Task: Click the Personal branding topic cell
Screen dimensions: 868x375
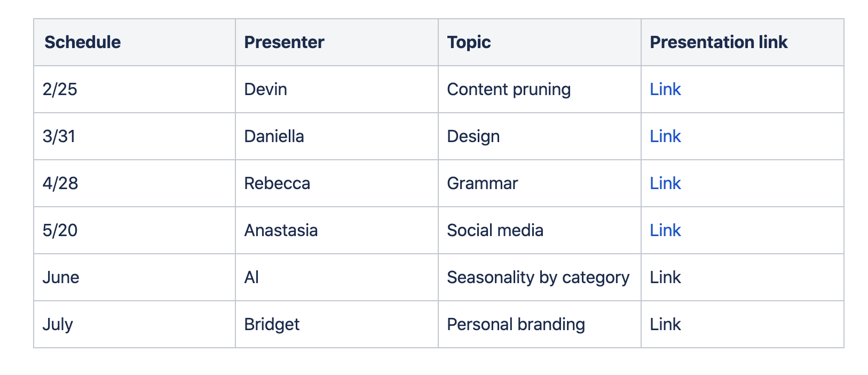Action: coord(516,324)
